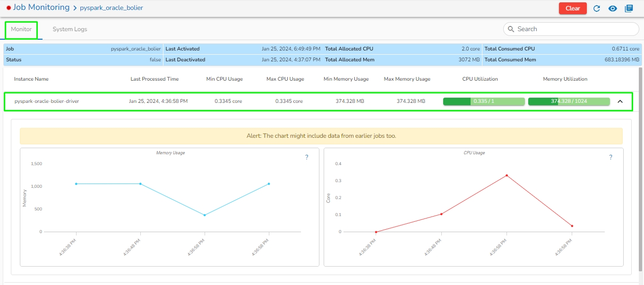Click the CPU Utilization progress bar

click(x=484, y=101)
